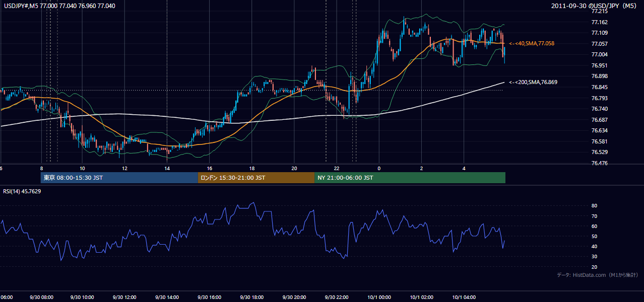Click the '9/30 22:00' bottom time label
Screen dimensions: 644x302
pos(337,297)
